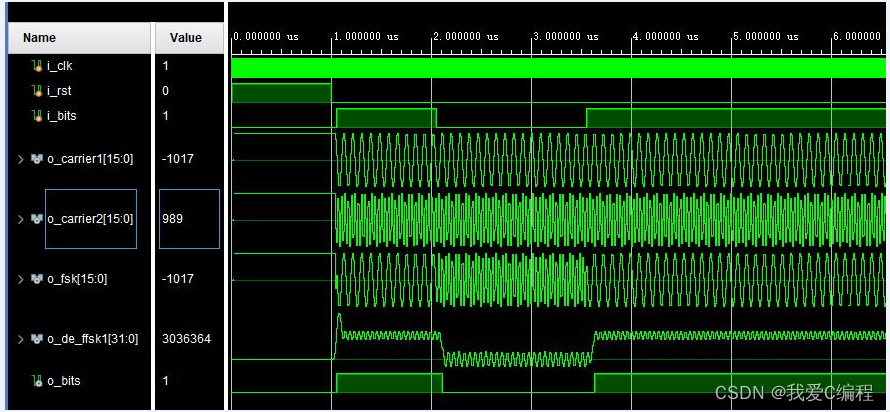Screen dimensions: 890x412
Task: Click the o_carrier1 bus icon
Action: tap(37, 158)
